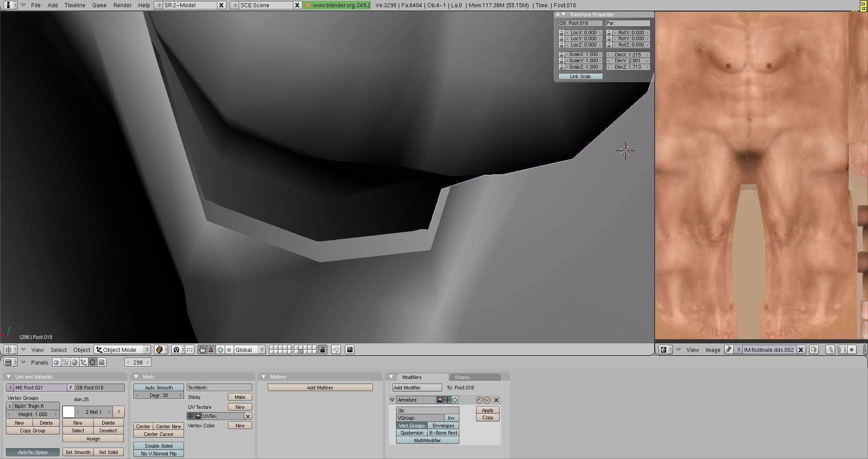Click the Copy Group button
Viewport: 868px width, 459px height.
coord(33,431)
